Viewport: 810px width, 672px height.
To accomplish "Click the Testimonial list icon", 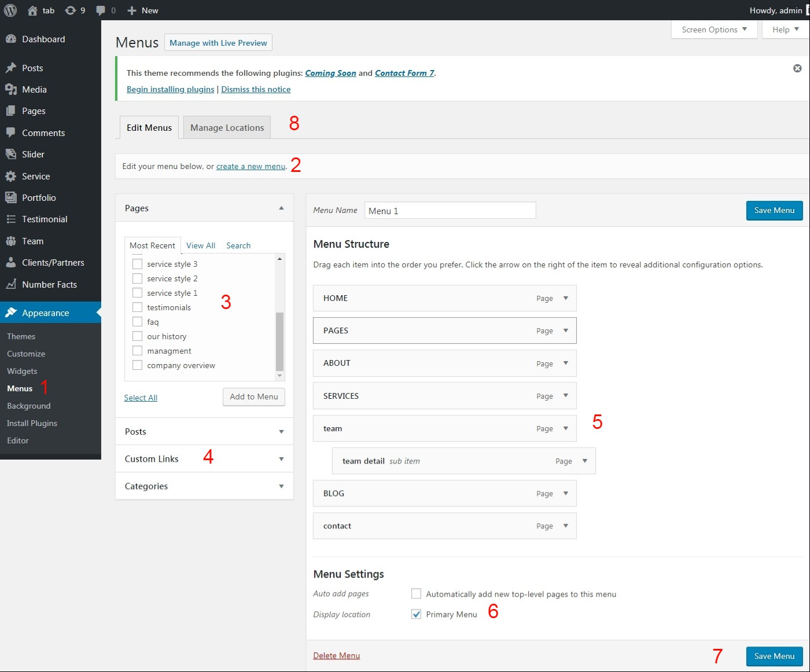I will (x=10, y=219).
